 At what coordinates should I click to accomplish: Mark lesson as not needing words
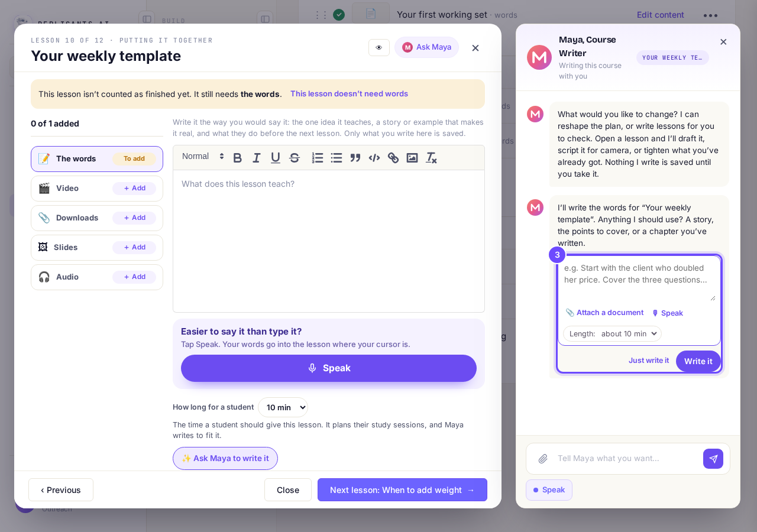click(x=349, y=93)
